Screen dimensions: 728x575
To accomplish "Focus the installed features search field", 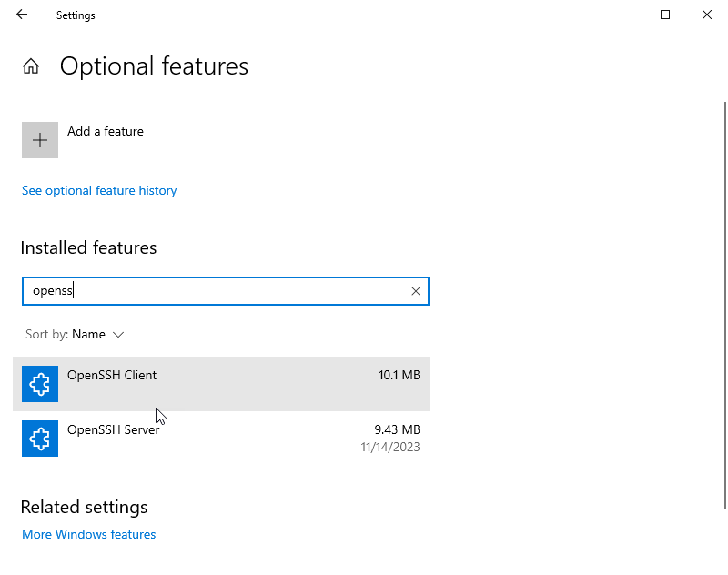I will (225, 291).
